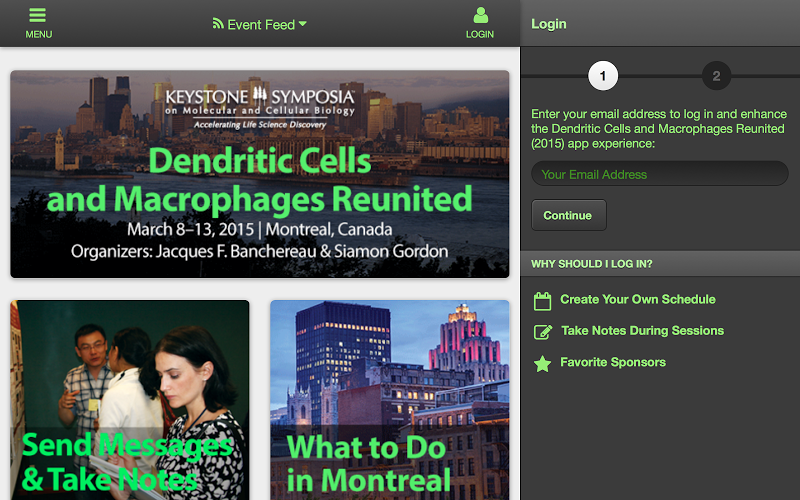Click the Continue button
Viewport: 800px width, 500px height.
click(568, 215)
